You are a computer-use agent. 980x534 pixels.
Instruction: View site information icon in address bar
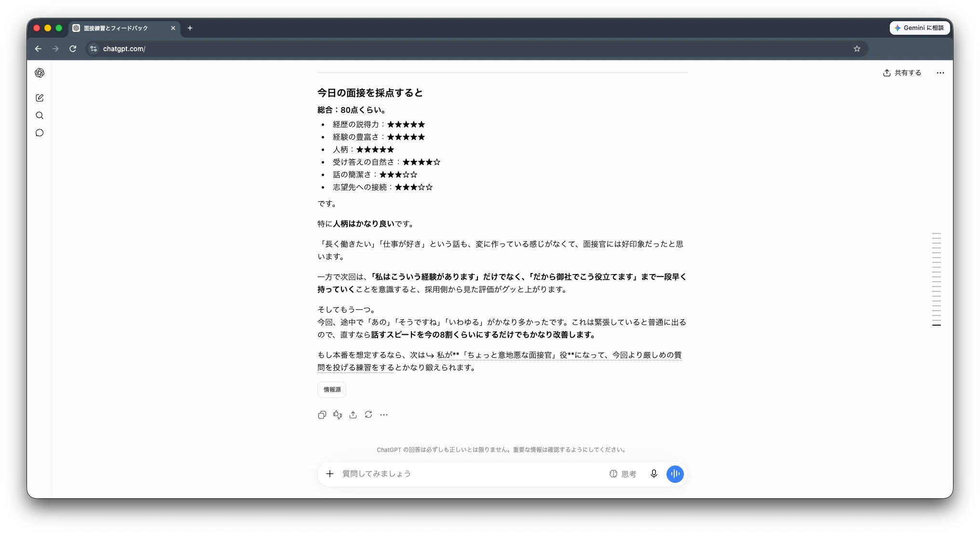coord(94,49)
